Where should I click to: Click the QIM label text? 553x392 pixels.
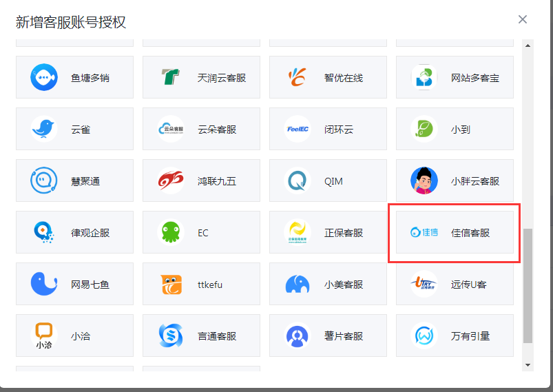[x=333, y=181]
